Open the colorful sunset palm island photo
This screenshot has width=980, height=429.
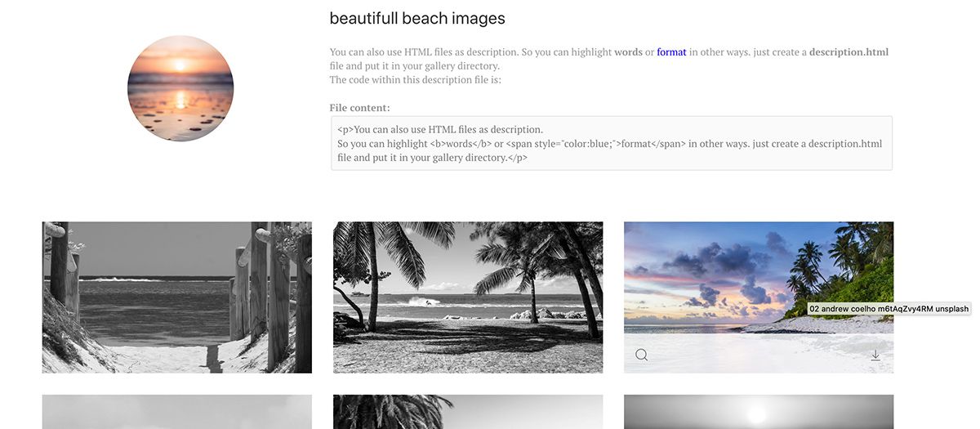759,297
